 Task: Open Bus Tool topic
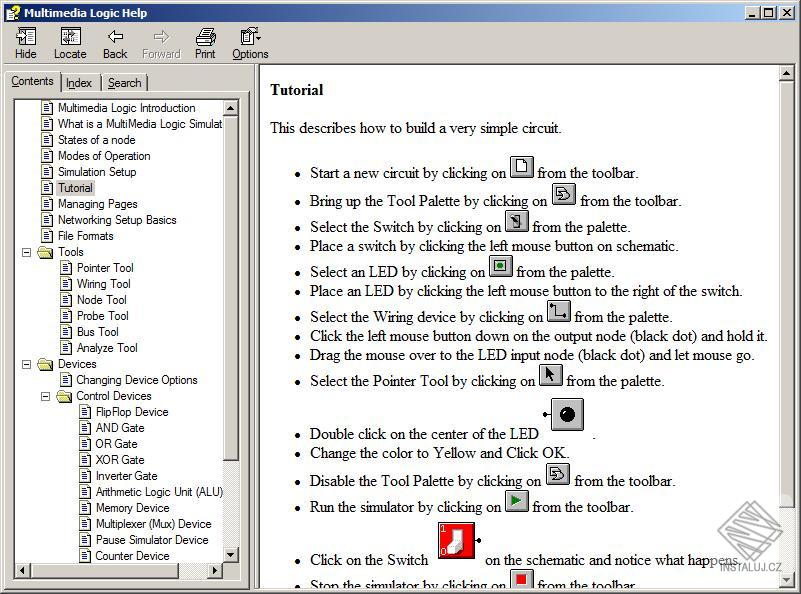tap(98, 332)
